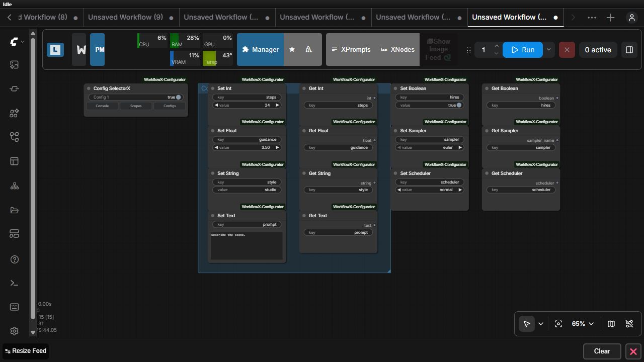Toggle the minimap icon in canvas toolbar
This screenshot has height=362, width=644.
coord(611,324)
